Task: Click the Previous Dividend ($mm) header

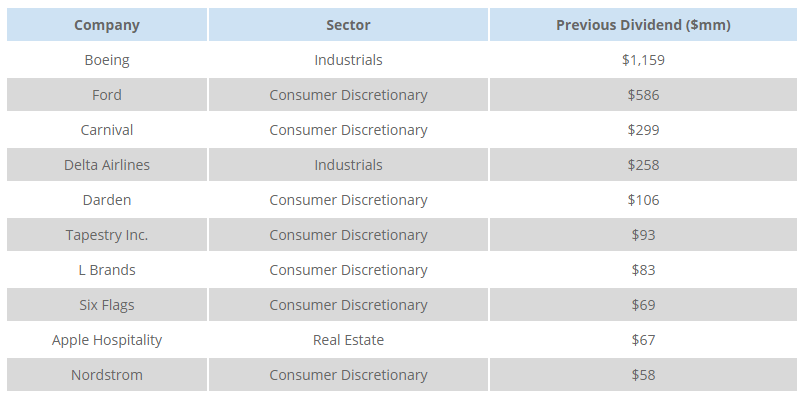Action: [x=643, y=25]
